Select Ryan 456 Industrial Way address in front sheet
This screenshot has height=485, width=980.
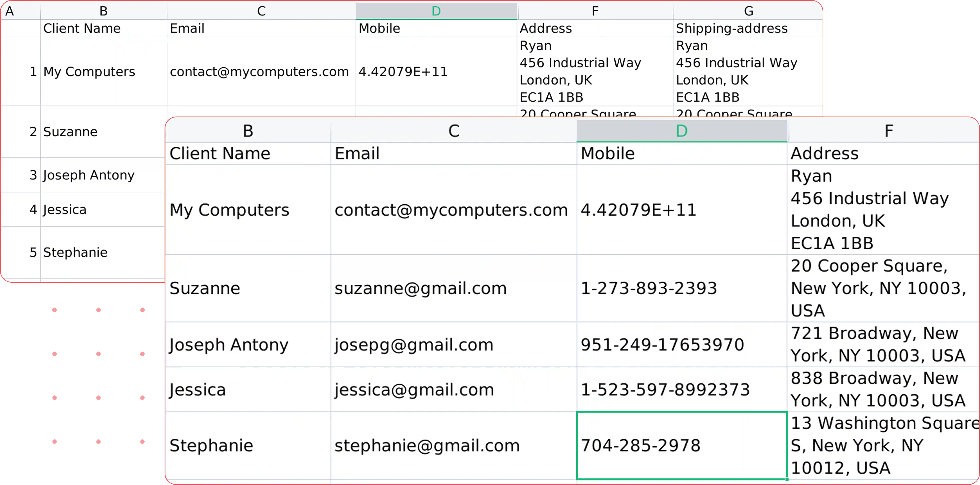pyautogui.click(x=883, y=210)
